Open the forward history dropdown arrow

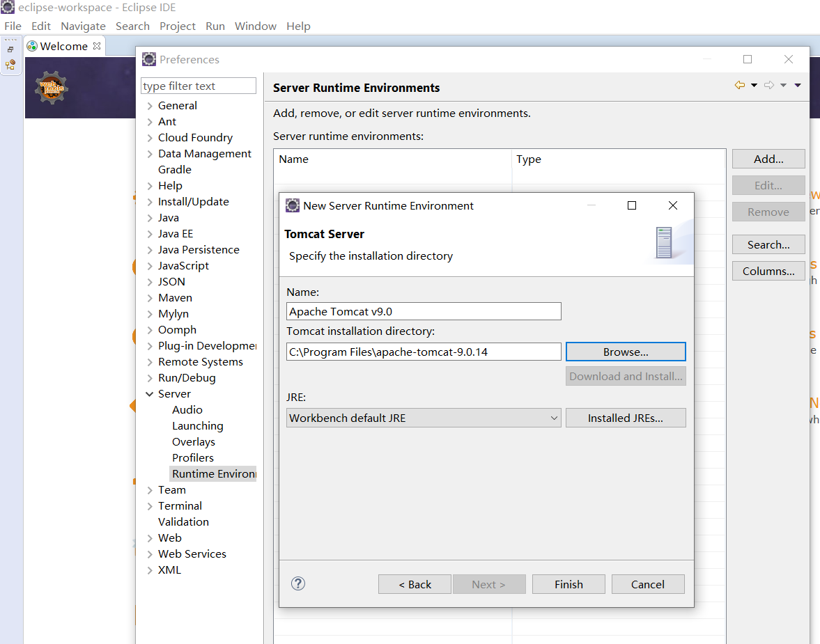coord(783,85)
